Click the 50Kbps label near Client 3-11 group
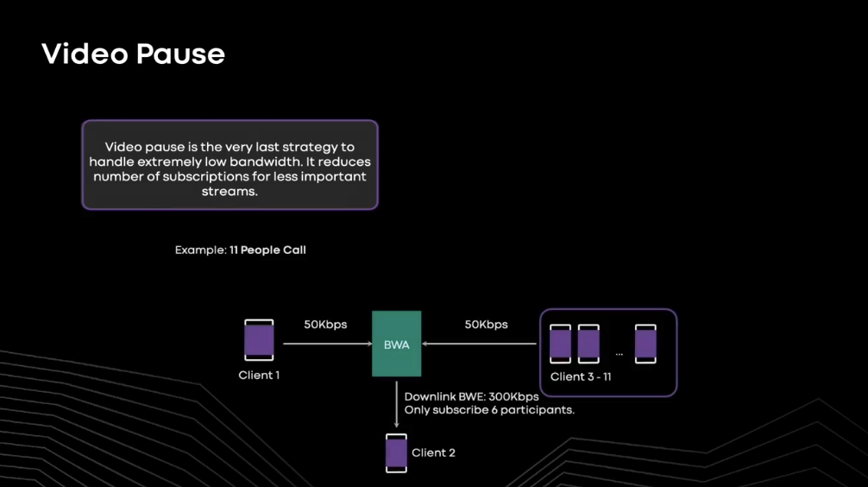Viewport: 868px width, 487px height. tap(486, 325)
